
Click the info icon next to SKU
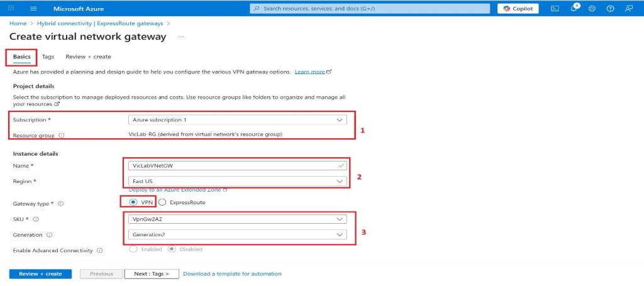pyautogui.click(x=35, y=219)
